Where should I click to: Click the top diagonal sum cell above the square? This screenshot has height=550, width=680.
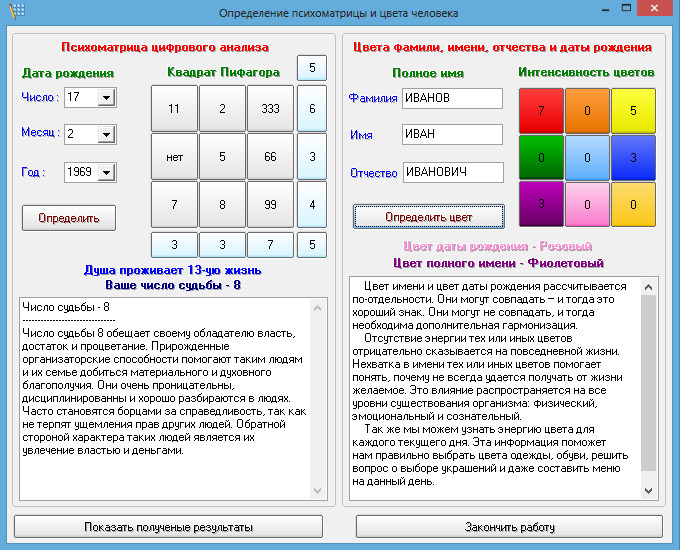click(x=312, y=68)
